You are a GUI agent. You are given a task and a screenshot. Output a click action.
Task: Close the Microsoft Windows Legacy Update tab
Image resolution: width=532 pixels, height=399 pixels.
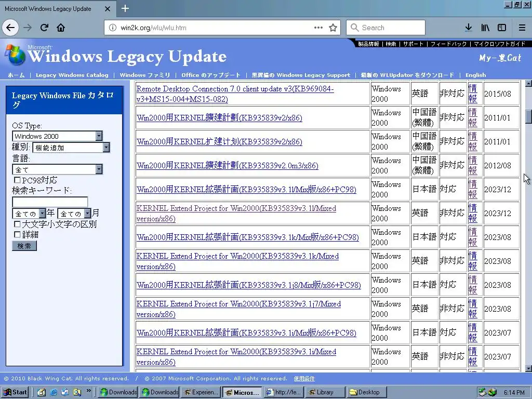(x=108, y=9)
